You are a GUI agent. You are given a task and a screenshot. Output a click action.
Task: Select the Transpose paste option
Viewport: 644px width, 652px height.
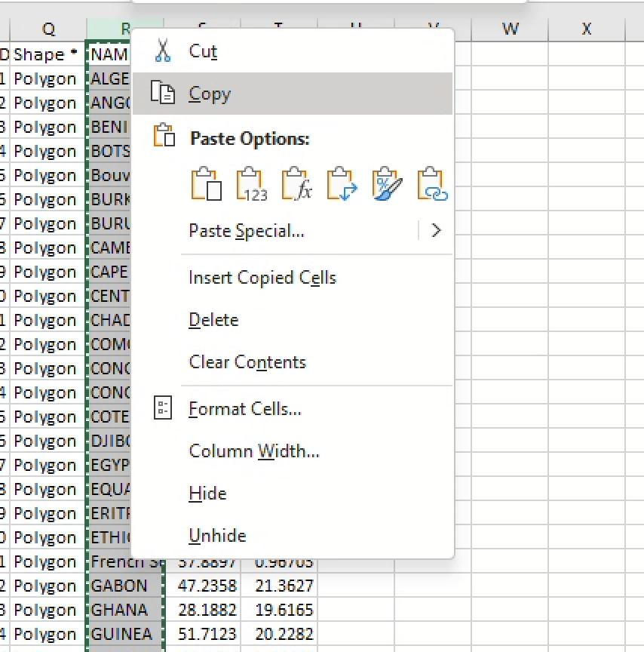tap(342, 184)
